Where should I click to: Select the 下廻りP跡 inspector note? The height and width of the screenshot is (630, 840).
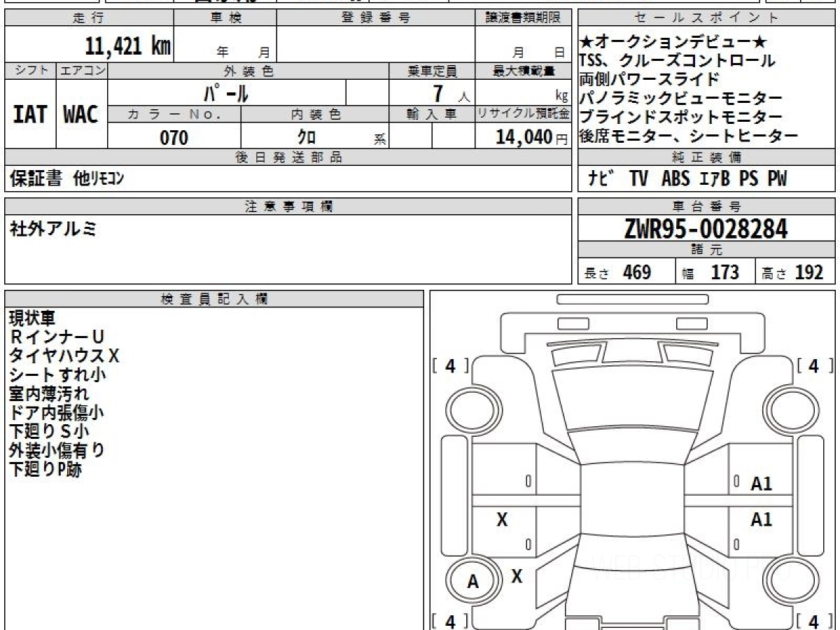pos(45,470)
